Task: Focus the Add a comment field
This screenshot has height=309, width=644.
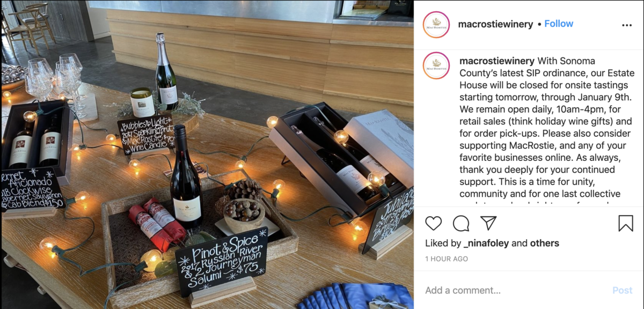Action: click(x=515, y=290)
